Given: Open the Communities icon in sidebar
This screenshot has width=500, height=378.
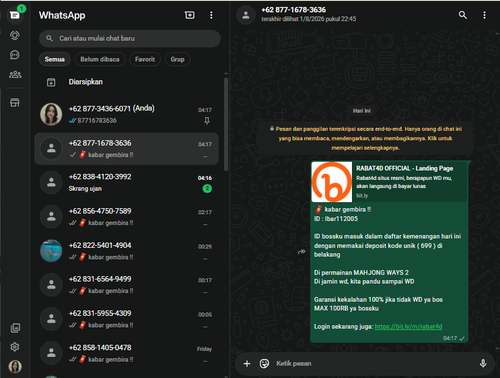Looking at the screenshot, I should click(15, 74).
